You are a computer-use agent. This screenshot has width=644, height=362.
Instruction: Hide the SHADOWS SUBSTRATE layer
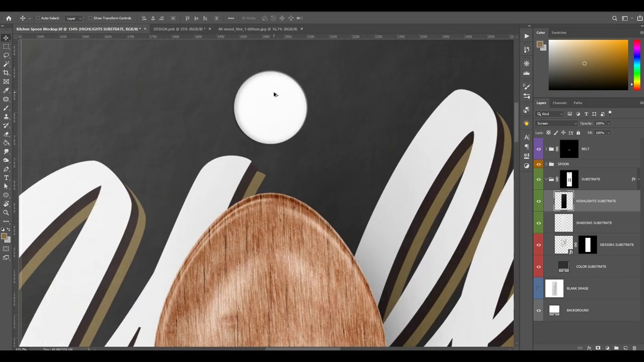pyautogui.click(x=538, y=223)
